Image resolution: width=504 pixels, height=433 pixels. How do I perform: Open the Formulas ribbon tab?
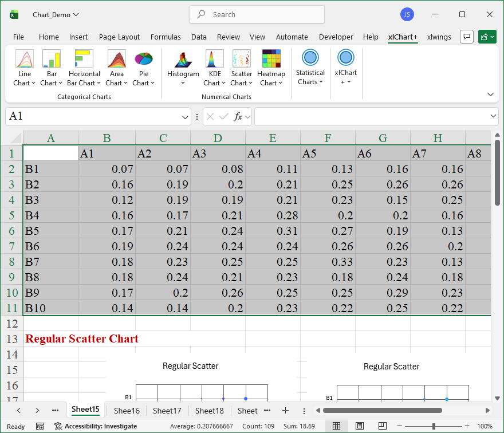[166, 37]
